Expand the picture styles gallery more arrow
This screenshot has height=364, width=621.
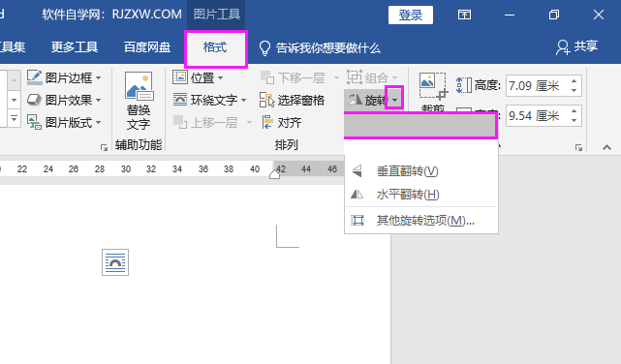pyautogui.click(x=14, y=118)
